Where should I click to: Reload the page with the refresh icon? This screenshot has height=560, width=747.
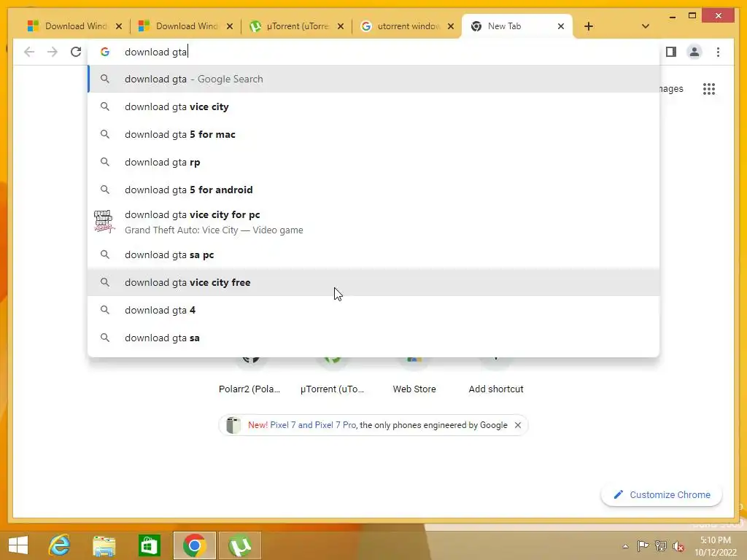[x=76, y=52]
